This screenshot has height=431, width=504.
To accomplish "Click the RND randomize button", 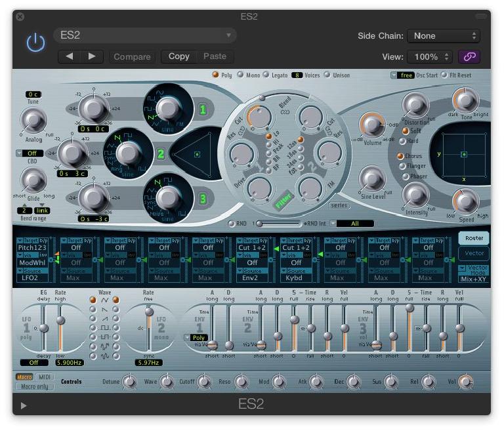I will click(x=231, y=224).
